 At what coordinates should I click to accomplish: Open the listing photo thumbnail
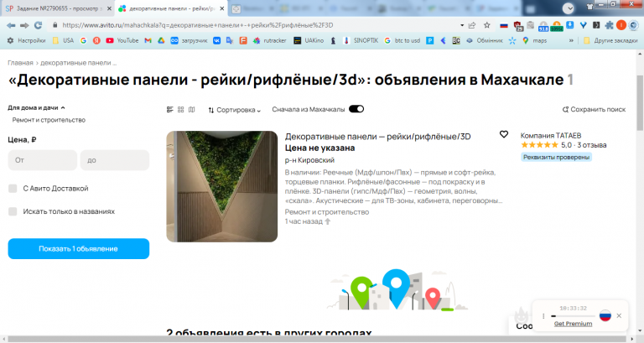point(221,186)
